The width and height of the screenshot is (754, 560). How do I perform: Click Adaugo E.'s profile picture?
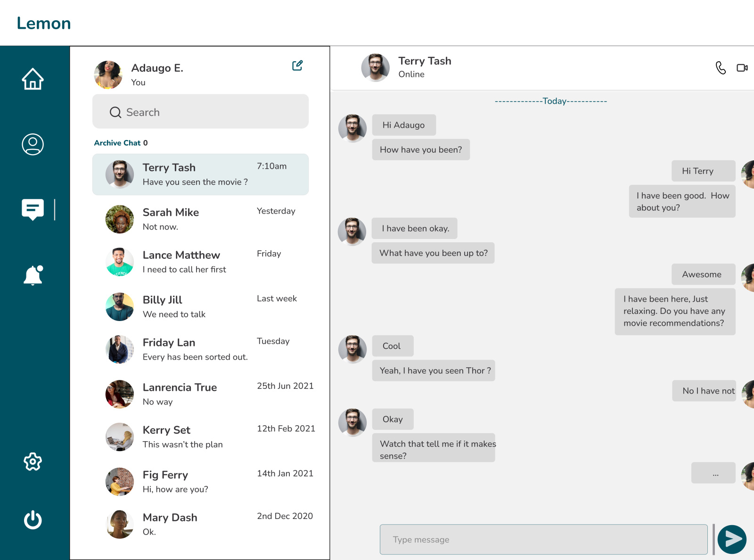pyautogui.click(x=108, y=74)
